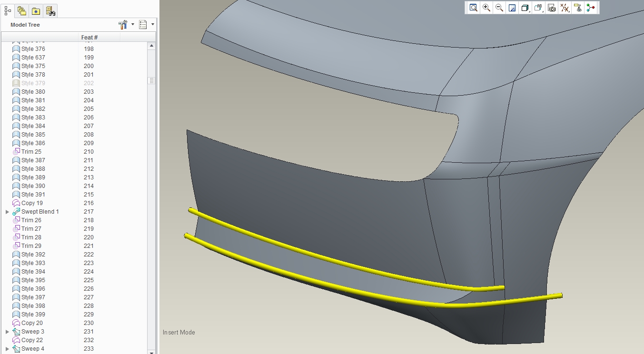Click the Style 397 feature icon
The image size is (644, 354).
(16, 297)
